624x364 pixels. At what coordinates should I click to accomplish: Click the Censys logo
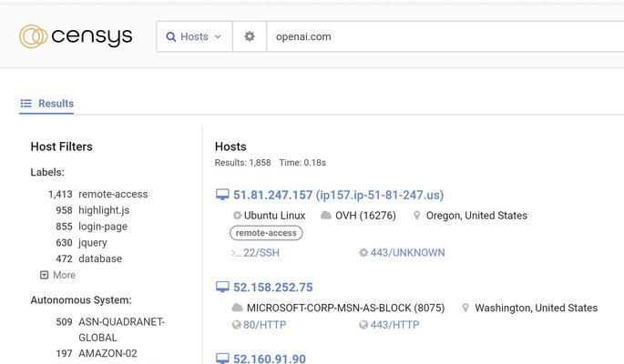[76, 36]
